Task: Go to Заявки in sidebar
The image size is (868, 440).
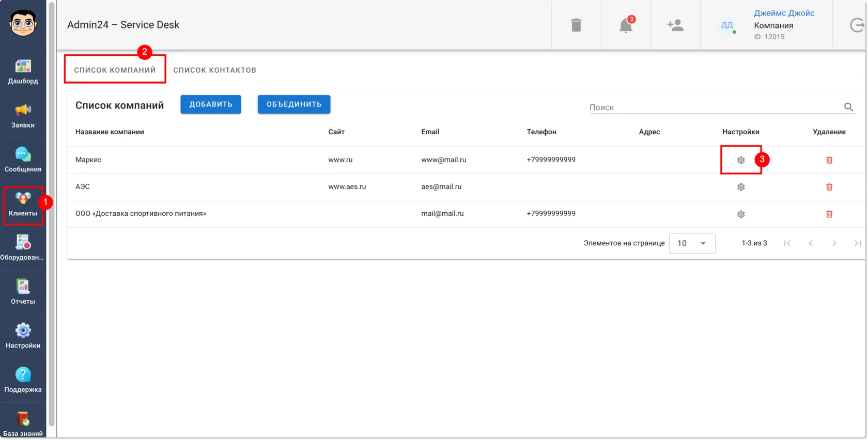Action: click(x=23, y=116)
